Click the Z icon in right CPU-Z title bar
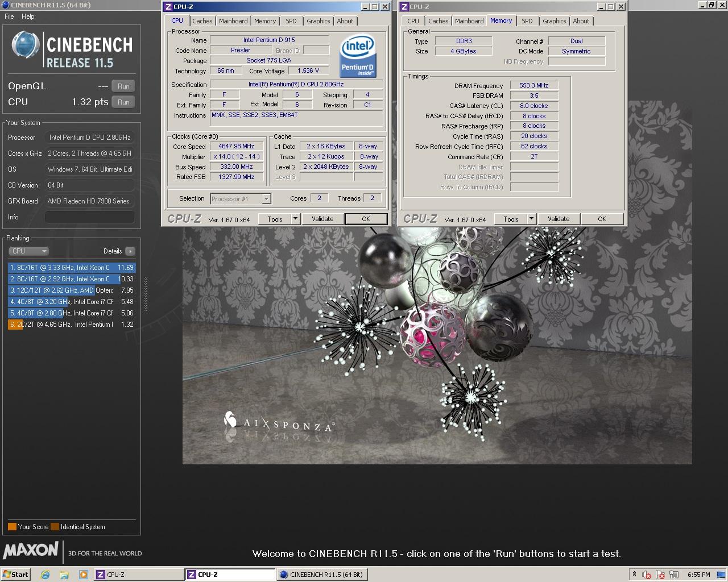This screenshot has height=582, width=728. tap(404, 7)
